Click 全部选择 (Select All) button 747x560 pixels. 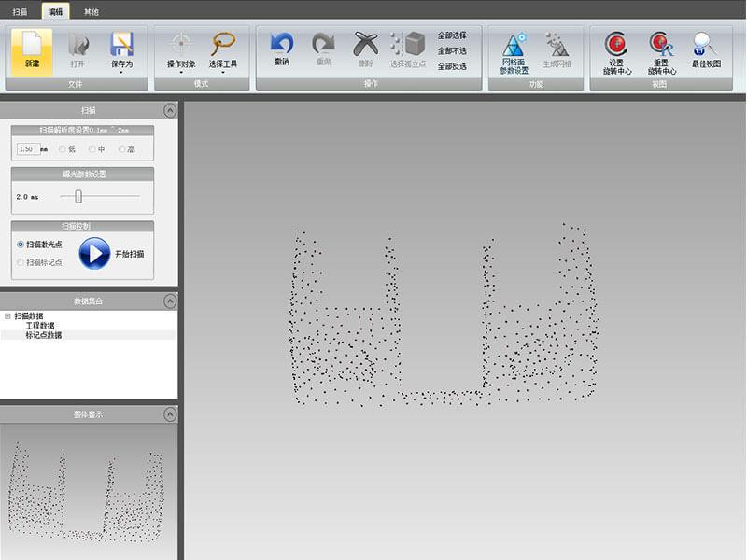(x=452, y=35)
